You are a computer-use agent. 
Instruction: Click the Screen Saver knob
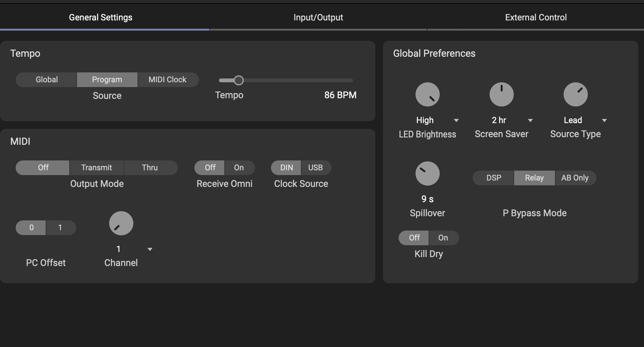pos(501,94)
